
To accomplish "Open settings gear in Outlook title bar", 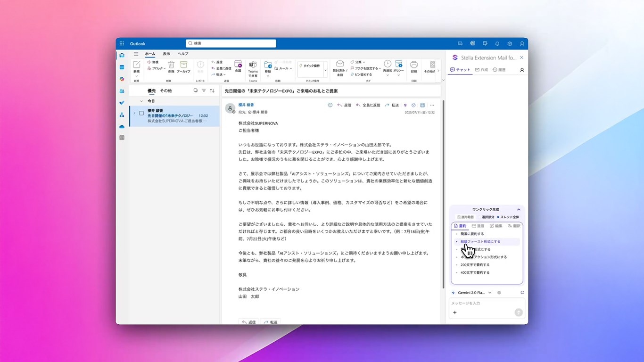I will click(x=510, y=43).
